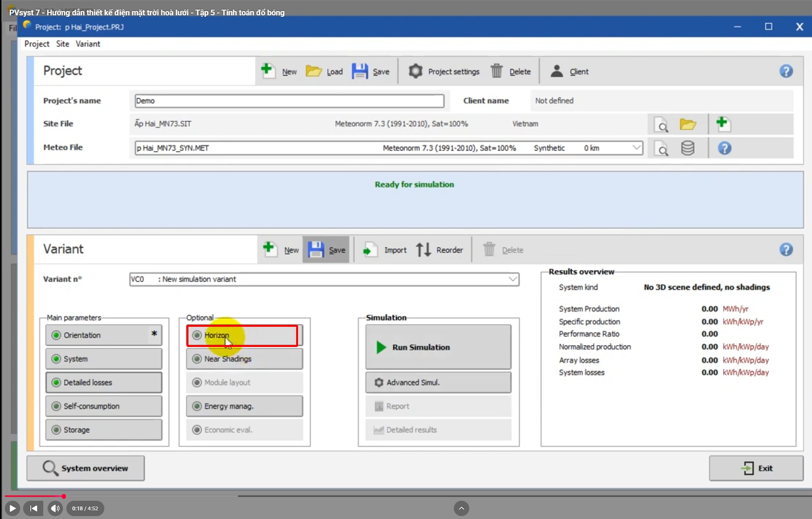Open Self-consumption settings

click(x=104, y=406)
